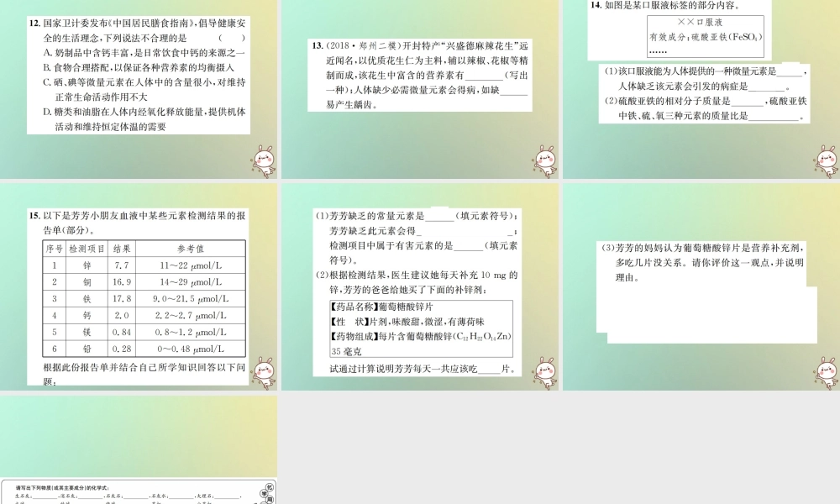Click heading 15. 以下是芳芳小朋友血液
Image resolution: width=840 pixels, height=504 pixels.
click(x=137, y=215)
